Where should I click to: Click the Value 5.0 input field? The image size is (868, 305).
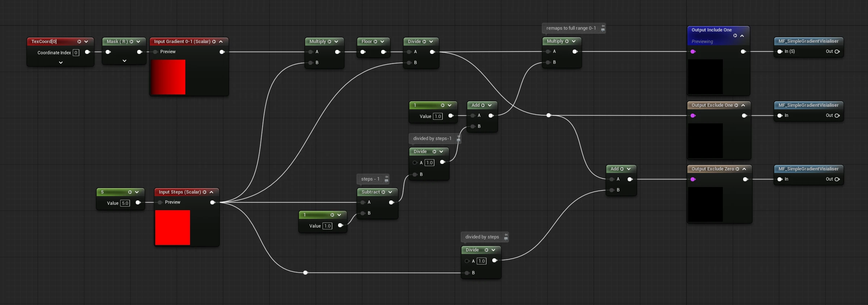click(x=125, y=203)
